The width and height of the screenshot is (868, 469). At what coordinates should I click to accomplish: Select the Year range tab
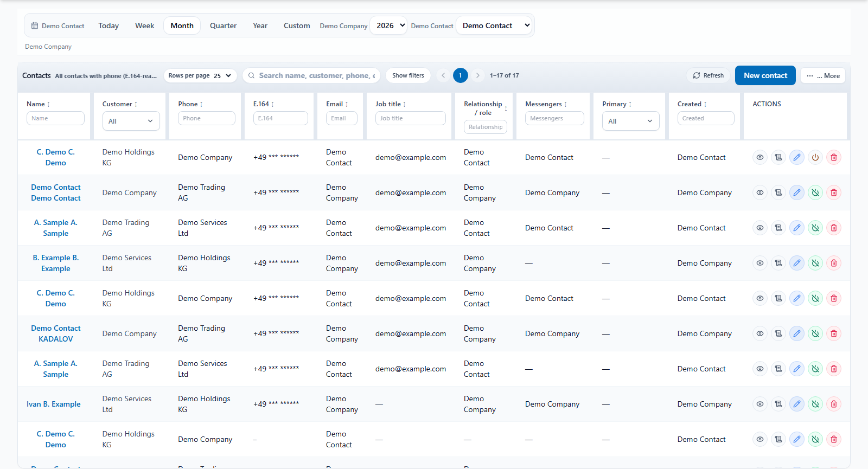[x=260, y=25]
